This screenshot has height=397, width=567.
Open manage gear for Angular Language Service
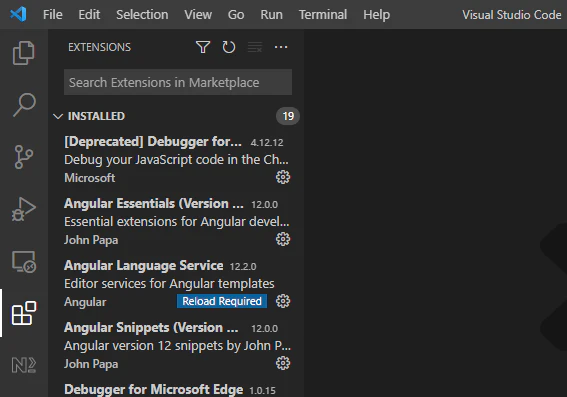click(x=283, y=301)
